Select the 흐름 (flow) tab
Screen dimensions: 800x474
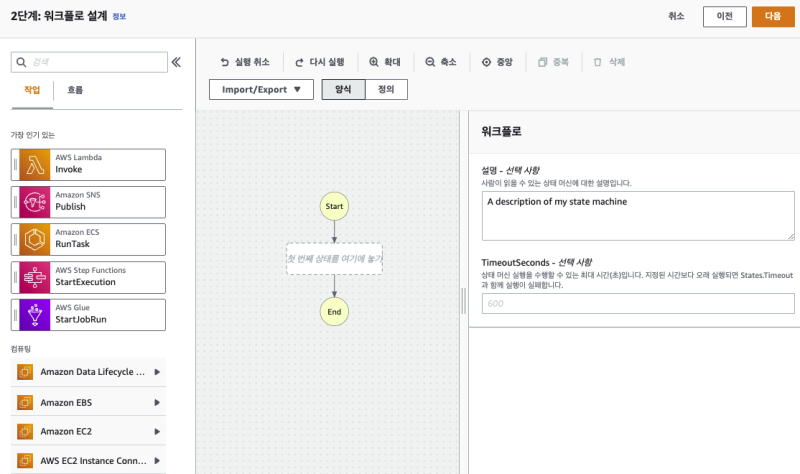tap(75, 90)
